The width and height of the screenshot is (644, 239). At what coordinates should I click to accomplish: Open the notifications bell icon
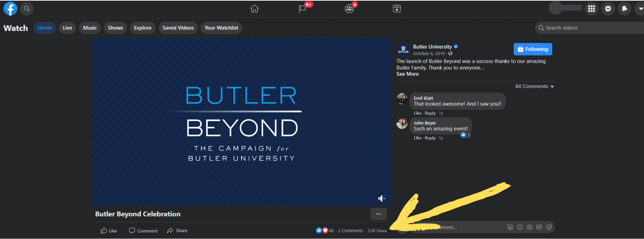point(624,9)
